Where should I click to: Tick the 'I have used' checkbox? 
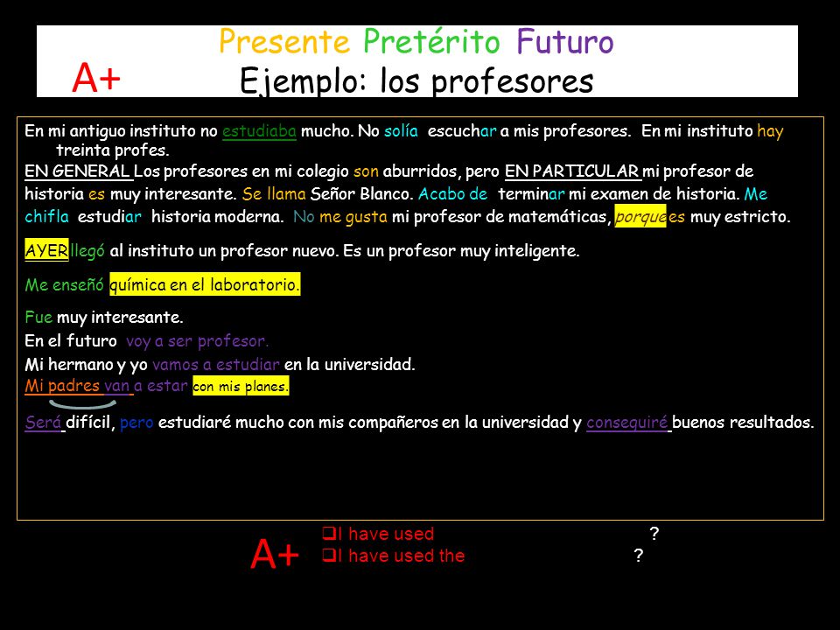click(x=328, y=533)
